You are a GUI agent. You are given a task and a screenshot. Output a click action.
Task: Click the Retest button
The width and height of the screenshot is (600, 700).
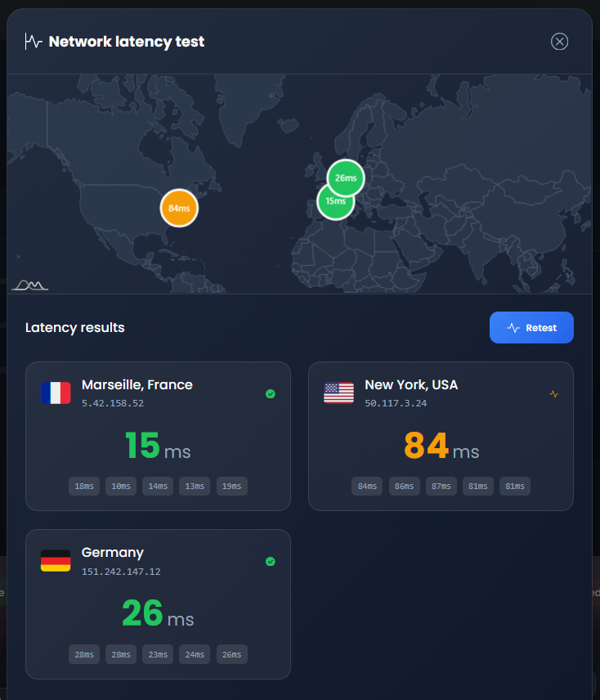[x=531, y=328]
